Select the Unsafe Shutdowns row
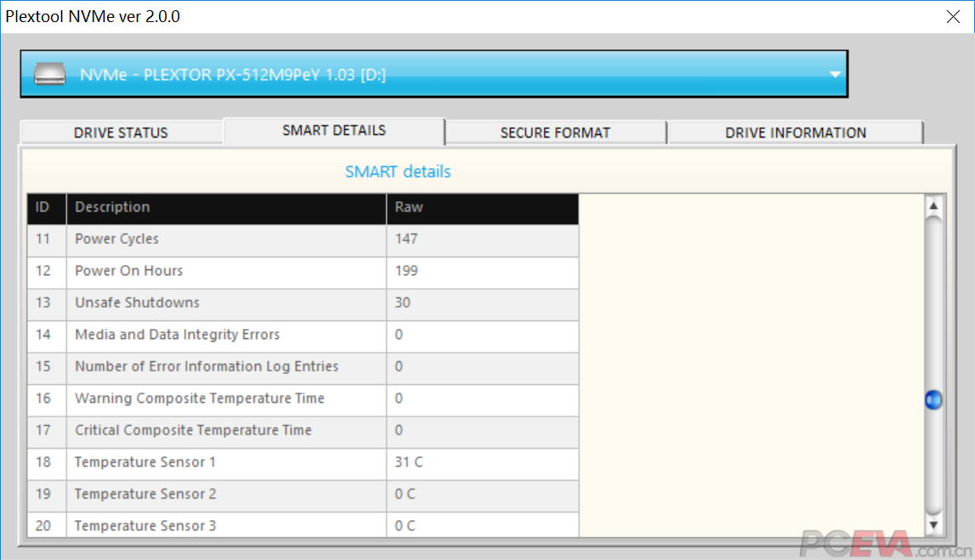975x560 pixels. [303, 303]
